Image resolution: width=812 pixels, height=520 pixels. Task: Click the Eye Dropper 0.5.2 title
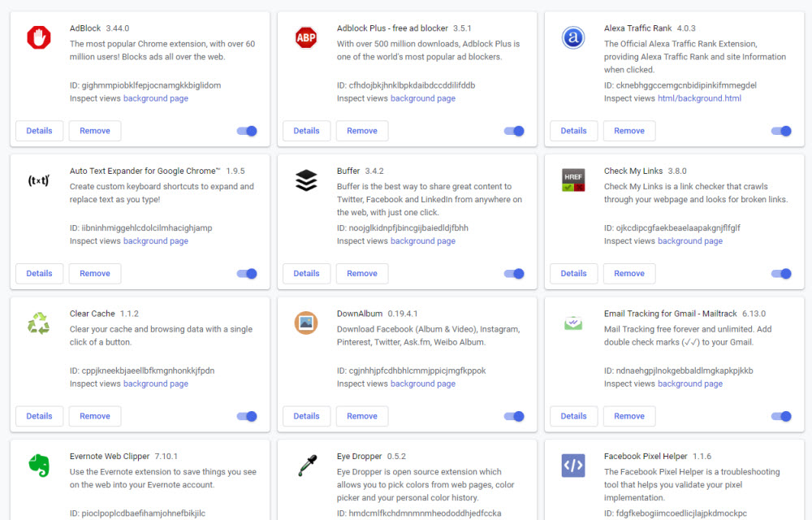371,457
